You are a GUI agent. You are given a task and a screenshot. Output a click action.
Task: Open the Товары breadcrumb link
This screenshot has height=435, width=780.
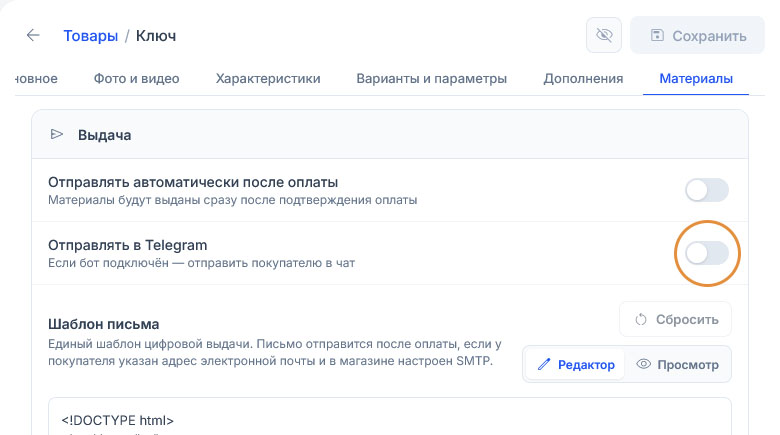[x=91, y=36]
